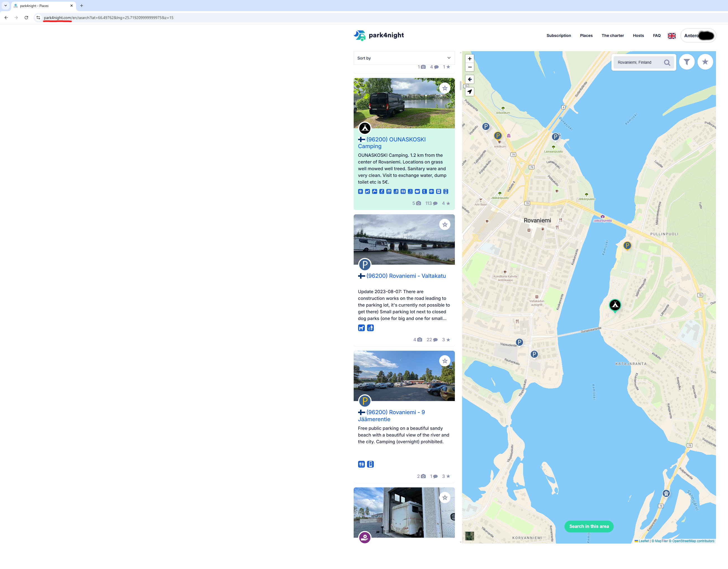Screen dimensions: 728x569
Task: Open the Rovaniemi - Valtakatu title link
Action: point(406,276)
